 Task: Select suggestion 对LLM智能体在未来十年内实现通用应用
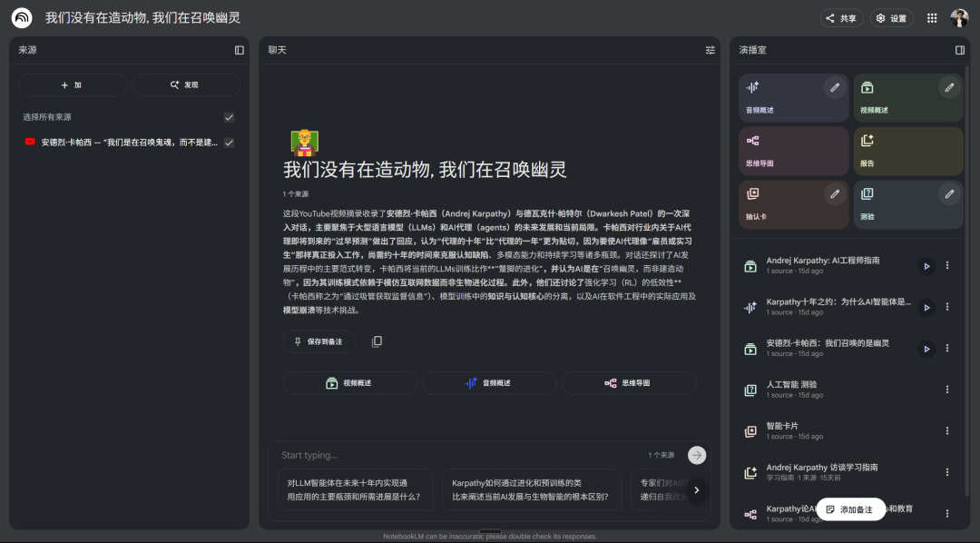coord(356,489)
